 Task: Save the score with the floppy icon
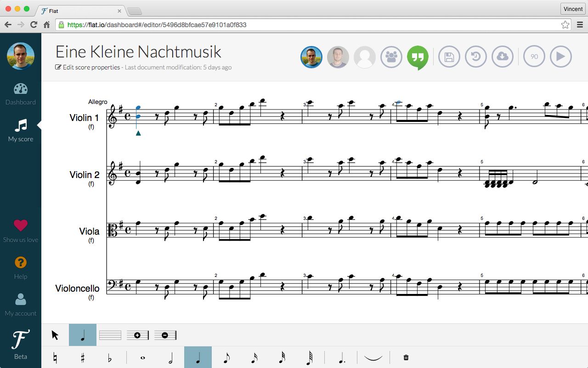(x=449, y=57)
